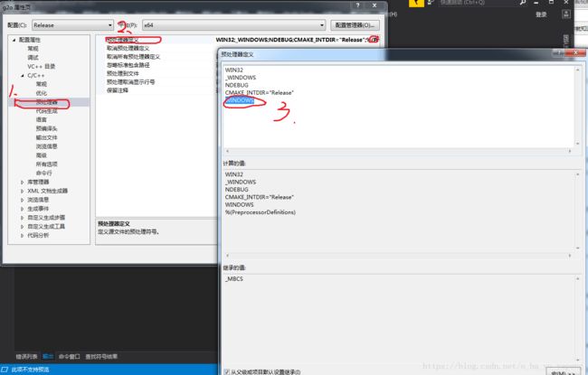Click CMAKE_INTDIR="Release" line in the top edit box

259,92
